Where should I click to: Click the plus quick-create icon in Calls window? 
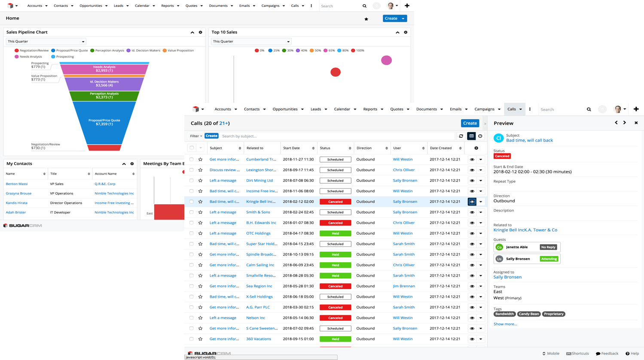(636, 109)
